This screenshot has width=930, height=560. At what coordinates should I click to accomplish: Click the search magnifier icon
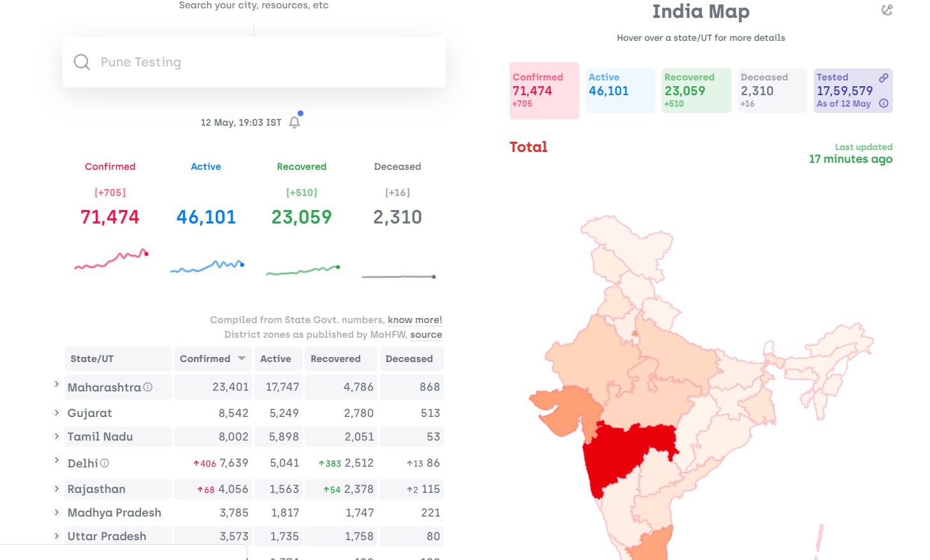[82, 62]
